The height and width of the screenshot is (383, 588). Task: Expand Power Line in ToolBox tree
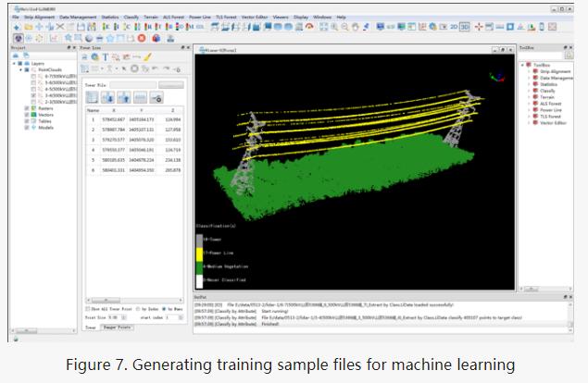click(529, 110)
